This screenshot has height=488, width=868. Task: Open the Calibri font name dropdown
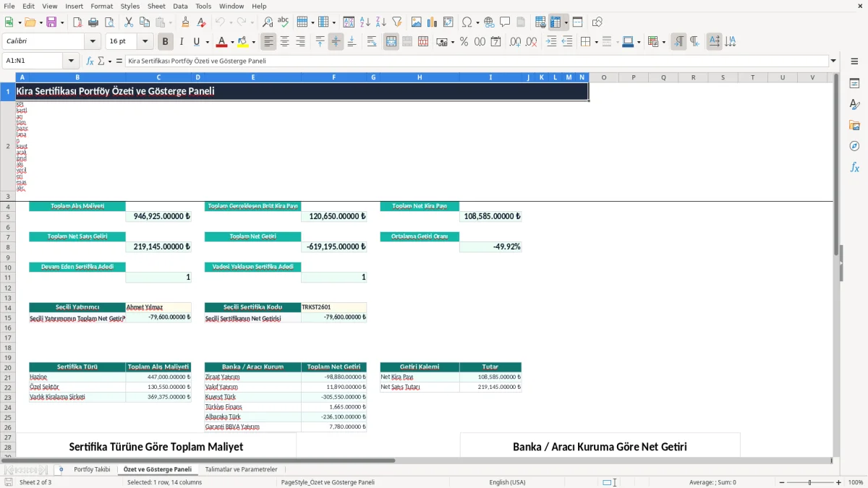click(93, 42)
